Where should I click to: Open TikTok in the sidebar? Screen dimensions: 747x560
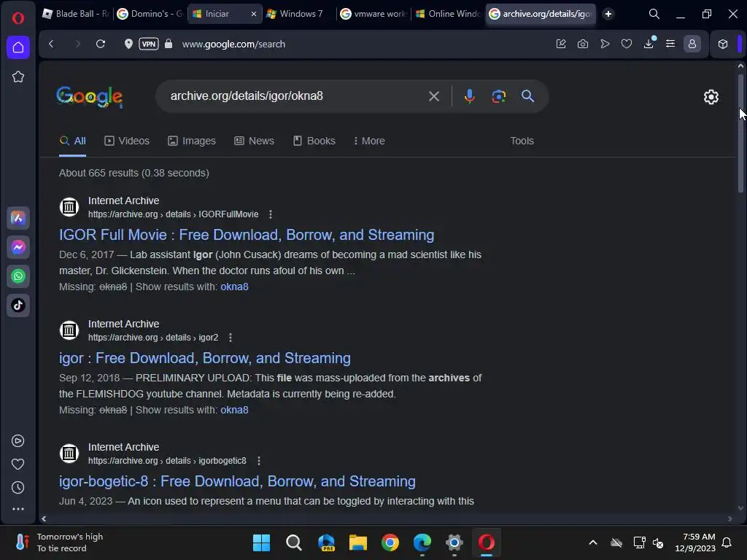pyautogui.click(x=18, y=306)
